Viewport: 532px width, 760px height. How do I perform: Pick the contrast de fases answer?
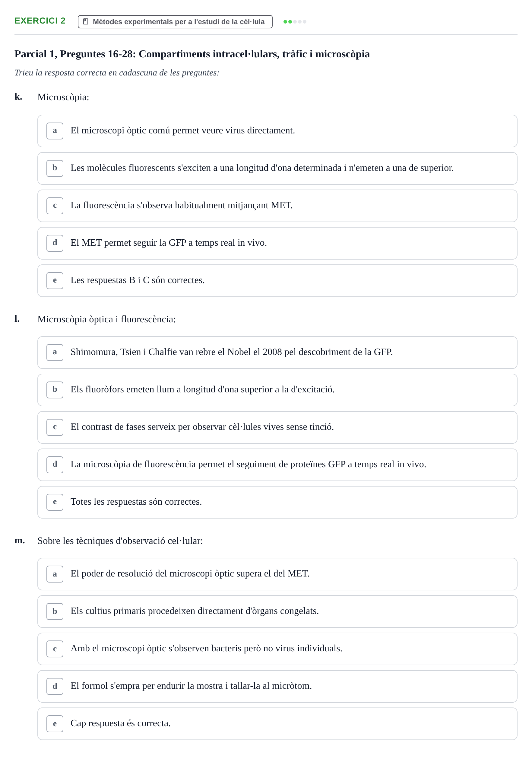[277, 427]
